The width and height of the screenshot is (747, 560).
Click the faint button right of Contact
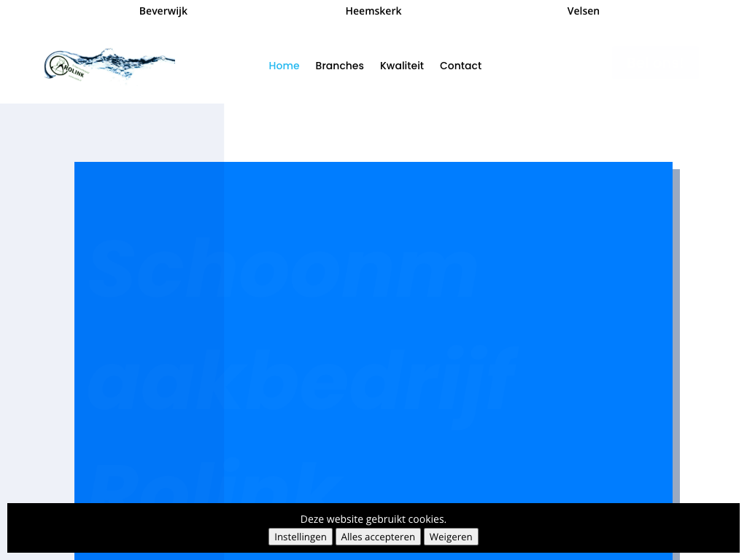pyautogui.click(x=655, y=63)
